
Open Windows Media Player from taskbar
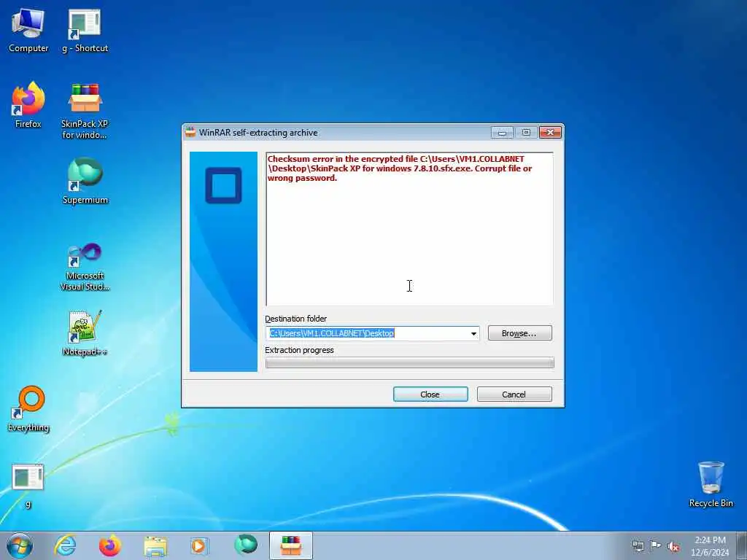200,545
